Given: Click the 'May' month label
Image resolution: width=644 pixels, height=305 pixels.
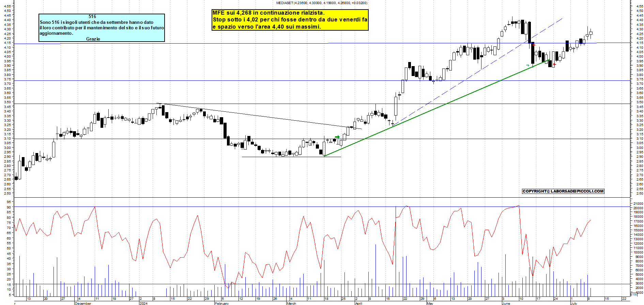Looking at the screenshot, I should [x=430, y=303].
